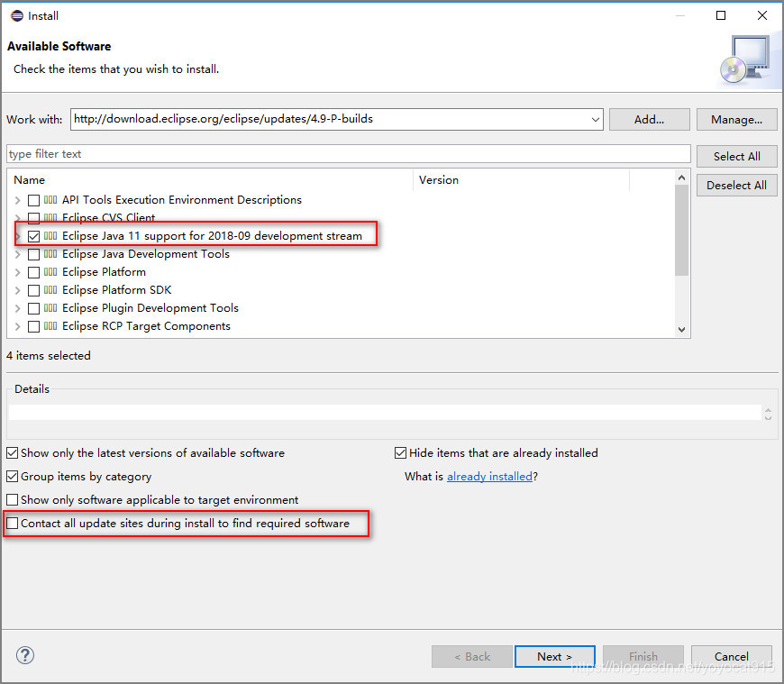
Task: Click category icon beside Eclipse Java Development Tools
Action: 50,253
